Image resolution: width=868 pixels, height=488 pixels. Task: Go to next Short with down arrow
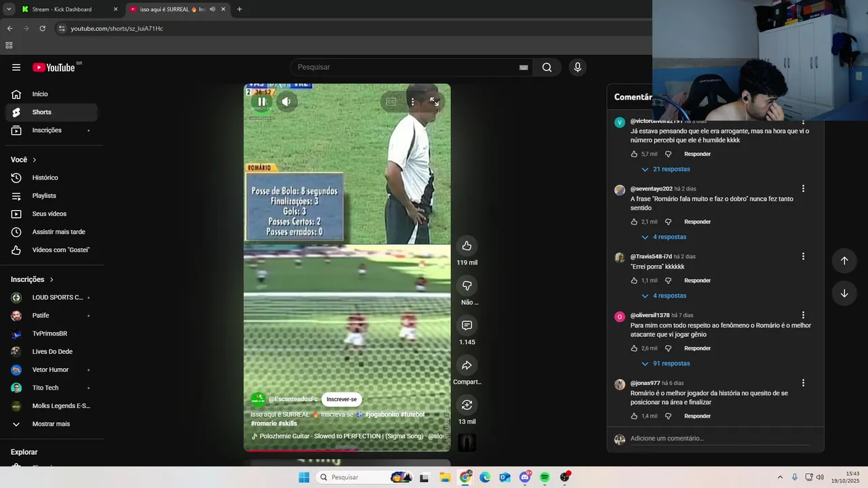(844, 293)
